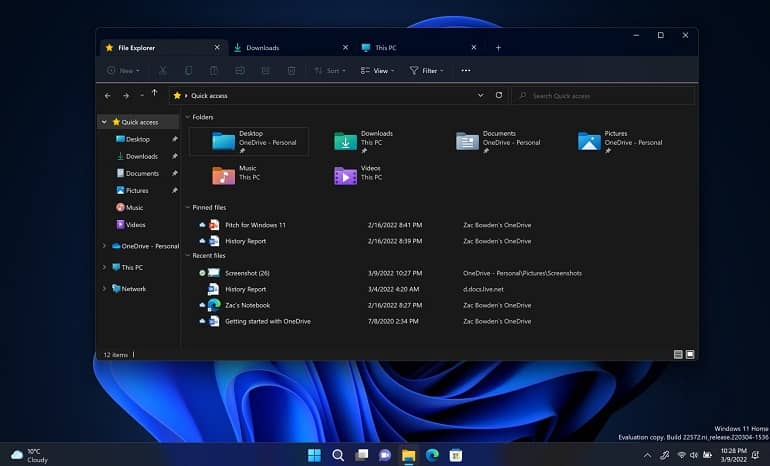
Task: Expand the address bar history dropdown
Action: (x=480, y=95)
